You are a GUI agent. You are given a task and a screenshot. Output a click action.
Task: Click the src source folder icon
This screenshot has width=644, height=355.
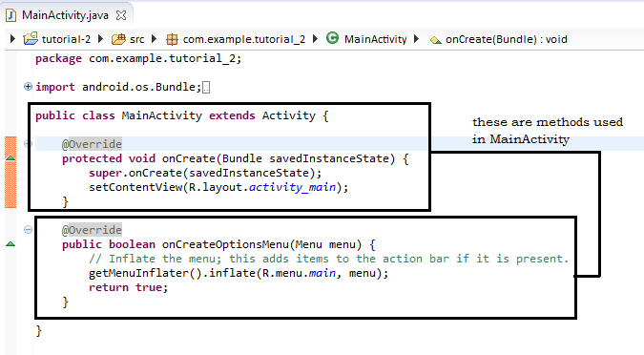(118, 39)
